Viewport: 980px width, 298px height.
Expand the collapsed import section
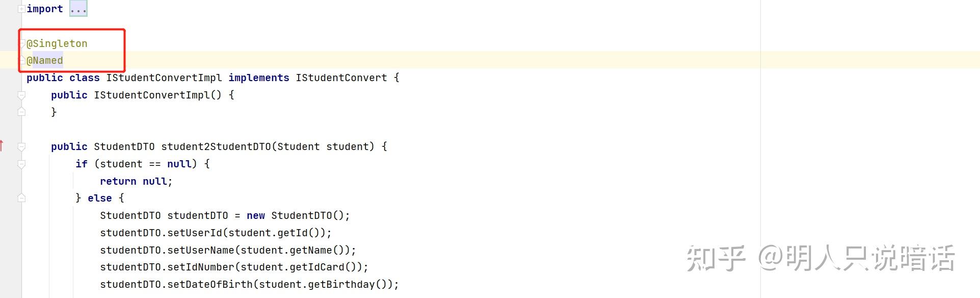(x=21, y=9)
